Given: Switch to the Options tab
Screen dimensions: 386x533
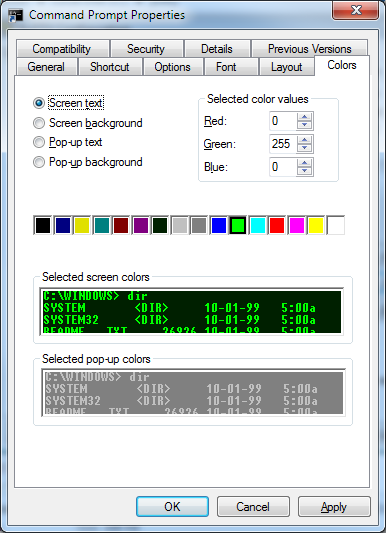Looking at the screenshot, I should [x=173, y=67].
